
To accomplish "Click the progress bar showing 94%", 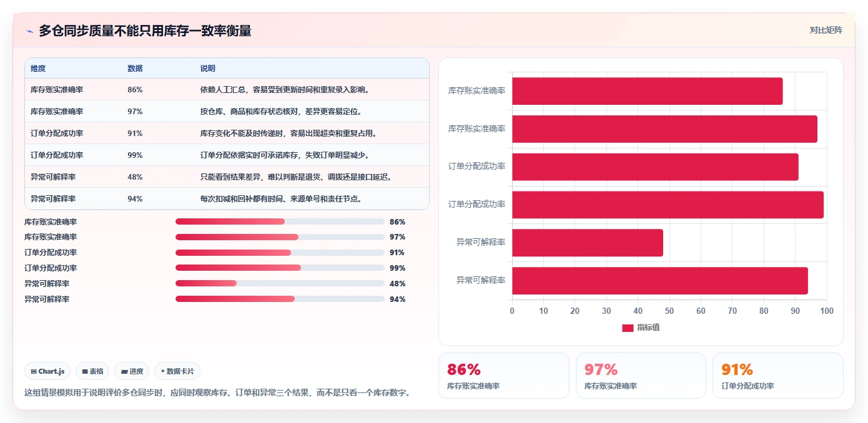I will (280, 299).
